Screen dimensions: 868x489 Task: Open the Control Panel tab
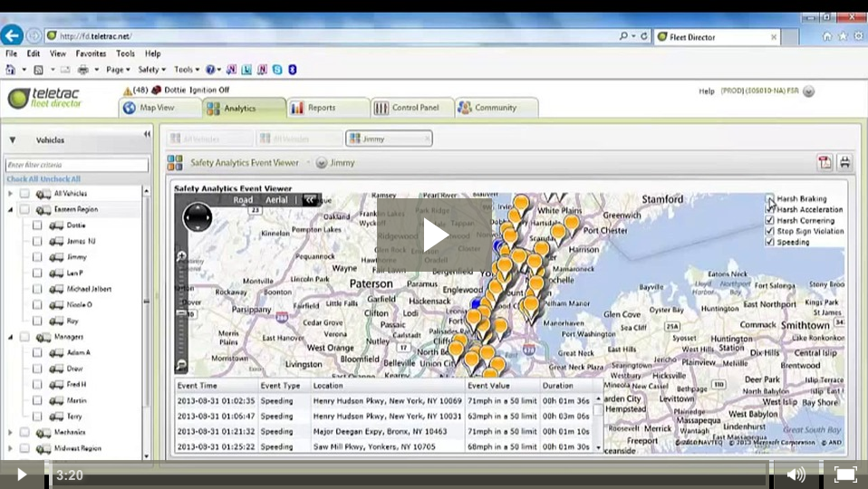click(412, 108)
